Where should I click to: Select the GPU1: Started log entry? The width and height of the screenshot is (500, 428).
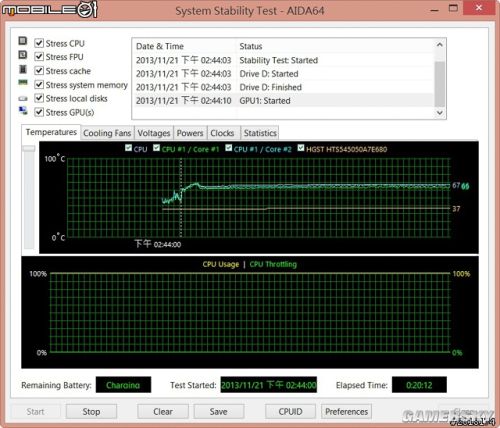point(284,101)
